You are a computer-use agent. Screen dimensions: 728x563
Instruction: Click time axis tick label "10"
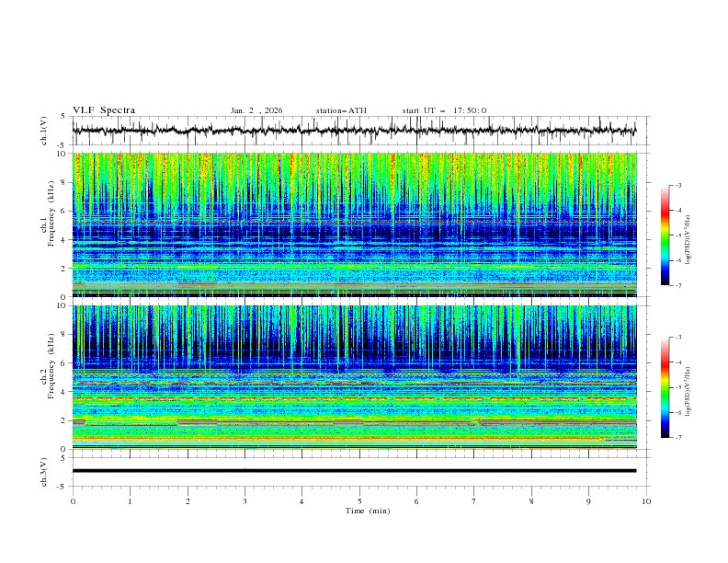tap(646, 501)
